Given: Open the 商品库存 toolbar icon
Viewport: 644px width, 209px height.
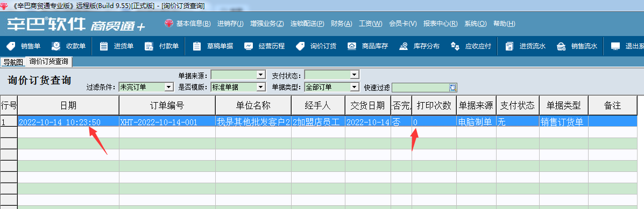Looking at the screenshot, I should click(x=352, y=46).
